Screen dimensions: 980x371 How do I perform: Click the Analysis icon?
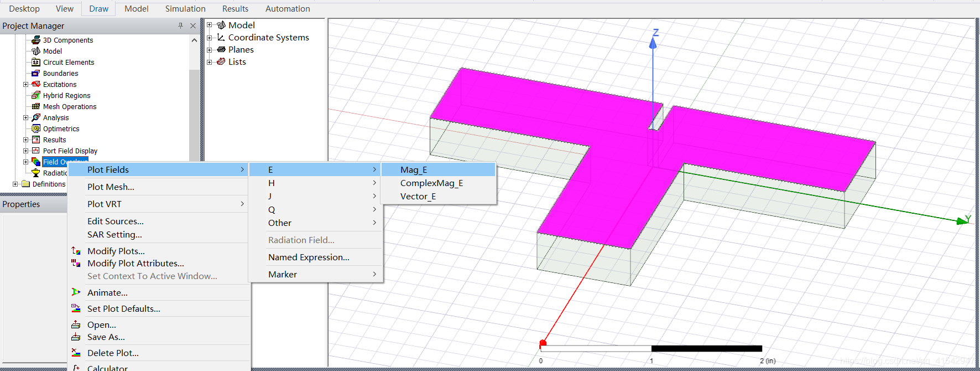tap(36, 117)
